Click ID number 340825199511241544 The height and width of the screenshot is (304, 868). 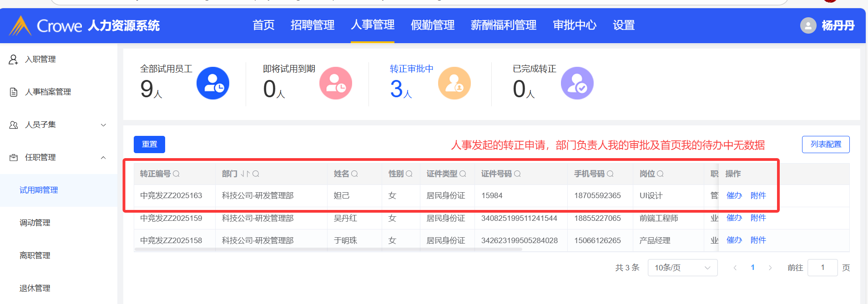coord(519,218)
